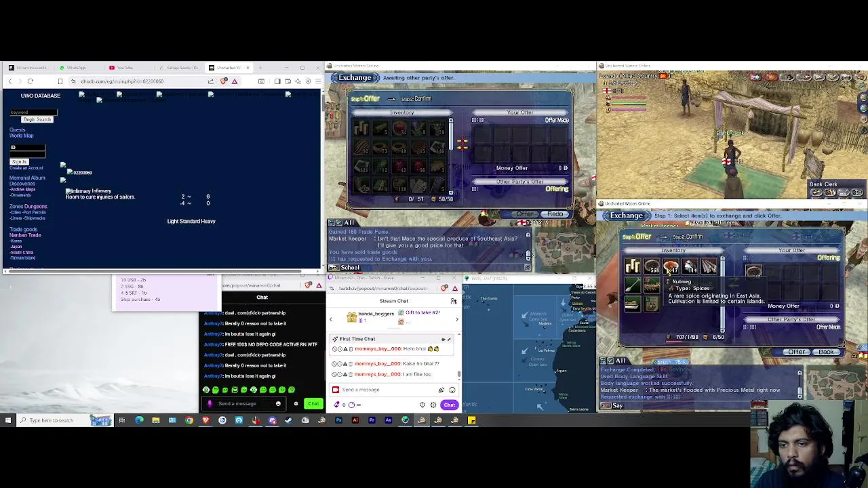This screenshot has width=868, height=488.
Task: Open Quests link on UWO Database
Action: click(x=17, y=129)
